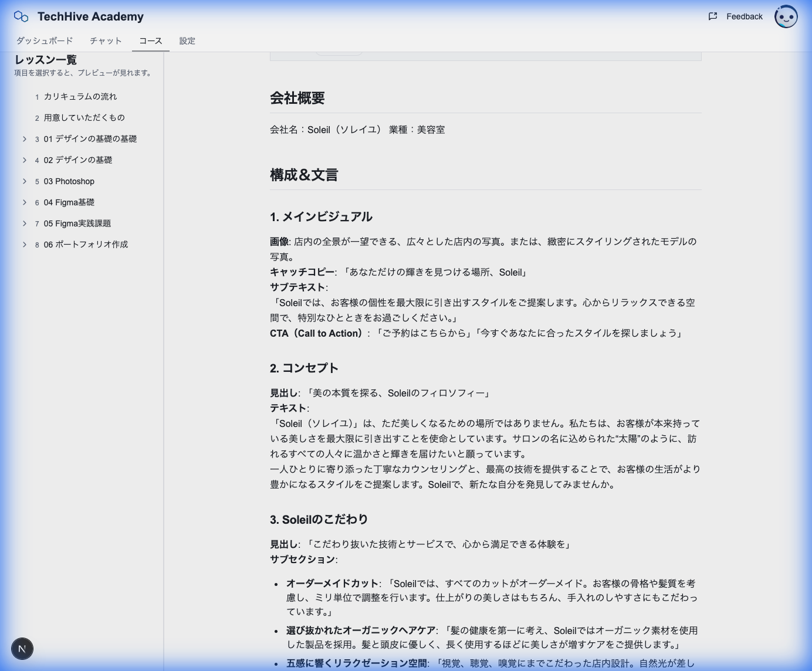Click the 構成&文言 heading
The height and width of the screenshot is (671, 812).
click(304, 175)
